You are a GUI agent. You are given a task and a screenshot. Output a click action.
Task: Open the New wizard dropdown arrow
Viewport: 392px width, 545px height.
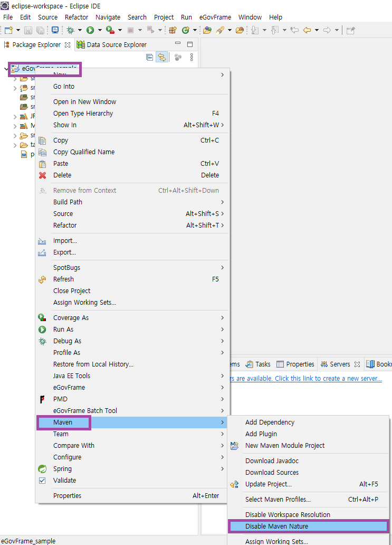point(18,30)
